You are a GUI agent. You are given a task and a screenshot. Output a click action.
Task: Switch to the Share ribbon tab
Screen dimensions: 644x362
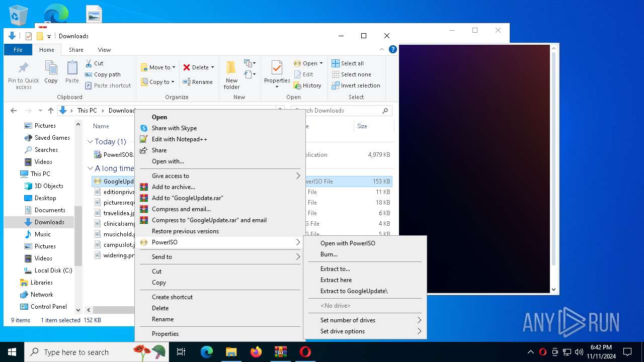tap(76, 50)
